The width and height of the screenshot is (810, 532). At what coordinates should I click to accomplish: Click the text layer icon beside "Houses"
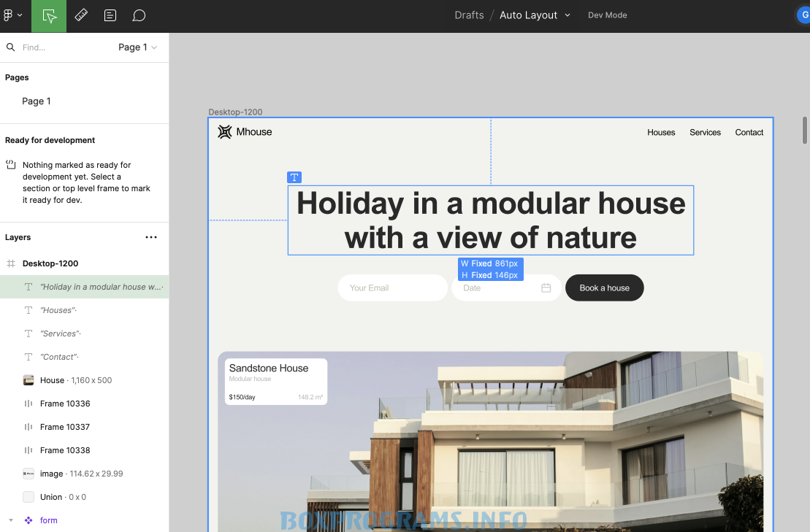[28, 310]
